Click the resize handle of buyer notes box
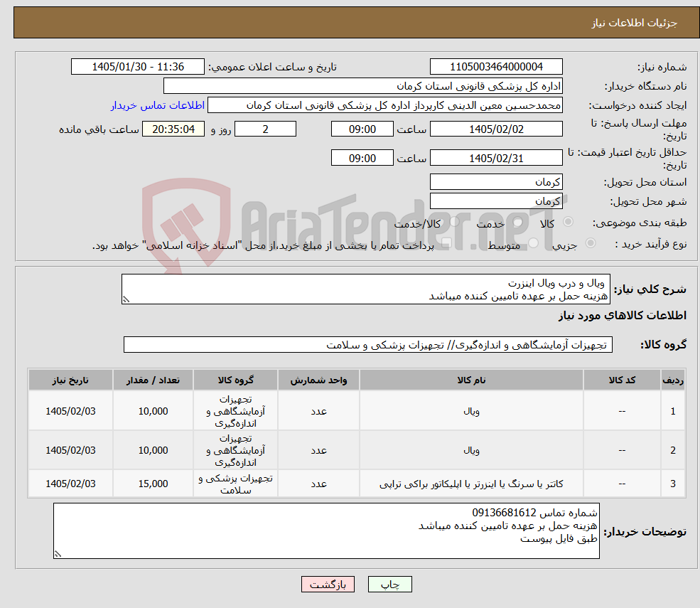Screen dimensions: 700x608 tap(58, 553)
